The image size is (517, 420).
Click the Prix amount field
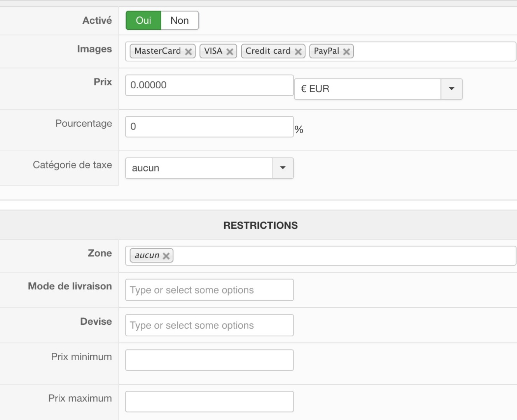[209, 85]
